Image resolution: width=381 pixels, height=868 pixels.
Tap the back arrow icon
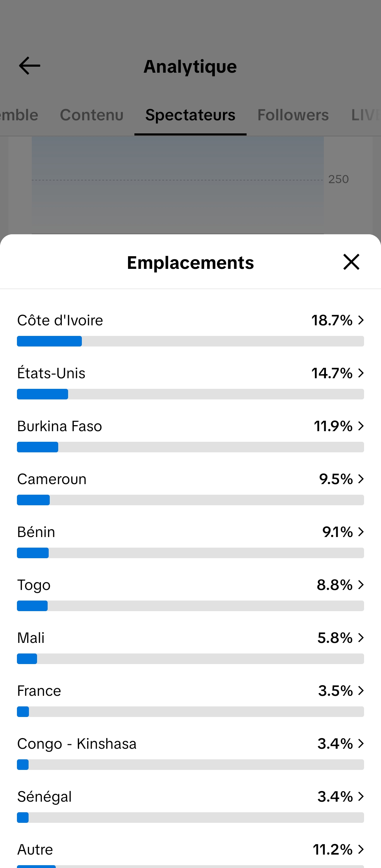click(x=30, y=66)
